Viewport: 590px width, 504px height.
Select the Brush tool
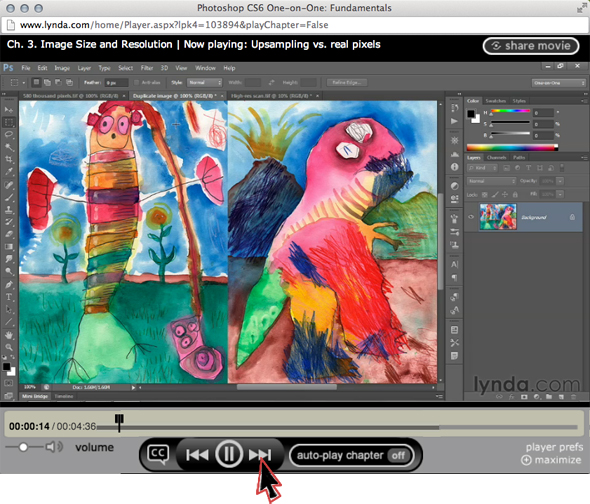click(9, 197)
